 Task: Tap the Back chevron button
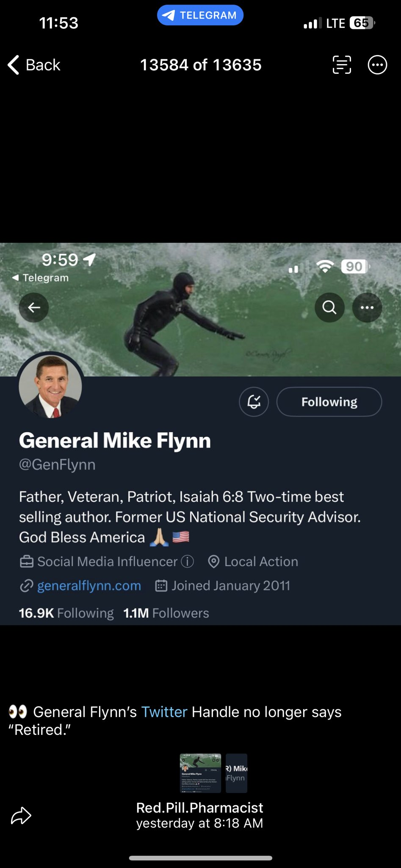tap(34, 65)
